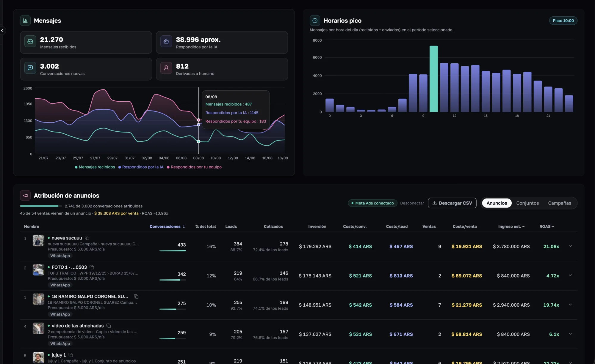Click the WhatsApp tag on nueva sucuuu

click(x=60, y=256)
